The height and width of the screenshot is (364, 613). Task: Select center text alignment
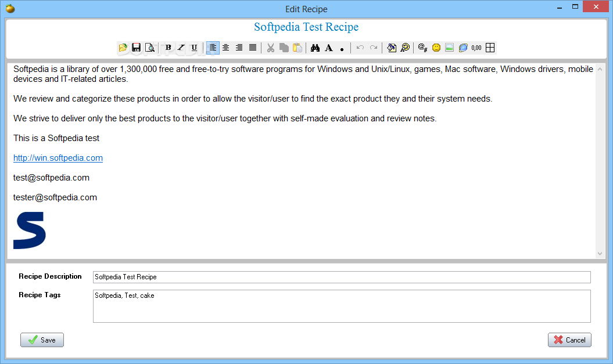226,48
